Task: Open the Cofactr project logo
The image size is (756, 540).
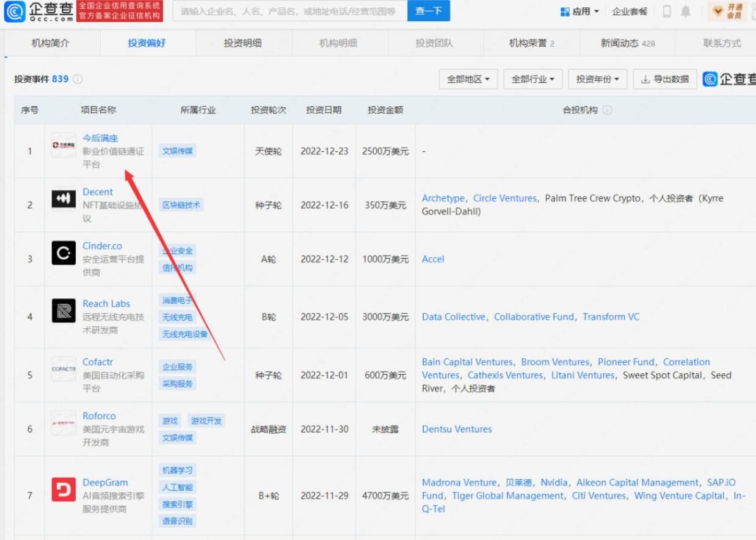Action: tap(64, 369)
